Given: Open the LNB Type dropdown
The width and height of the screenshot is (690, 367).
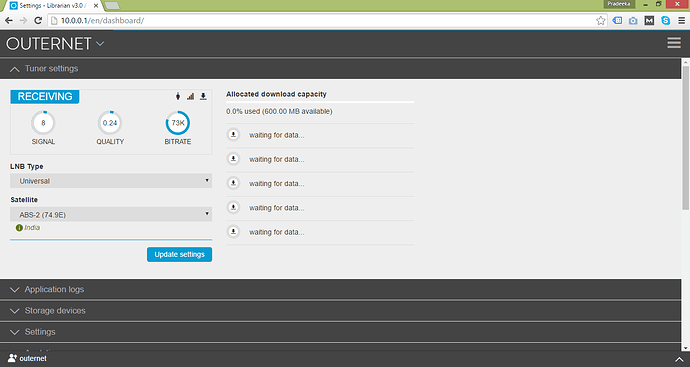Looking at the screenshot, I should coord(111,181).
